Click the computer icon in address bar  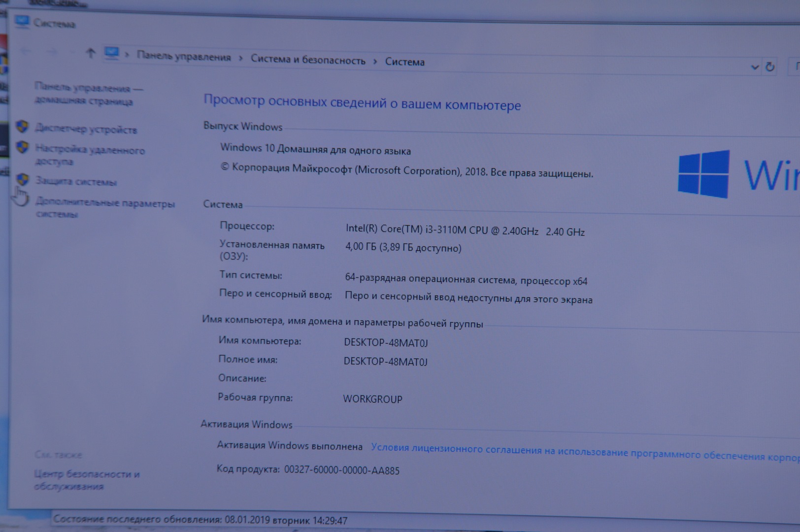[112, 53]
